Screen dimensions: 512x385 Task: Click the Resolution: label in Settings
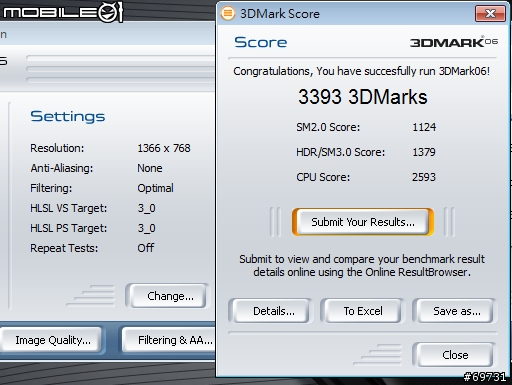(57, 148)
